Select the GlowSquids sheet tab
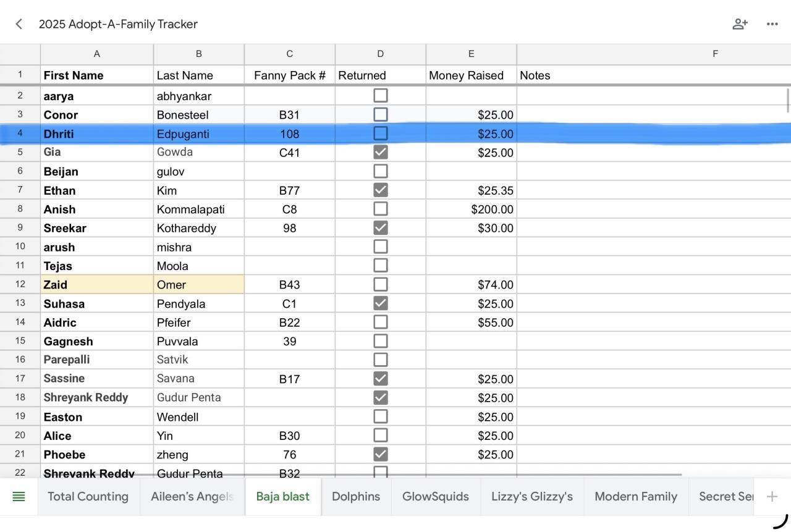This screenshot has width=791, height=532. point(436,496)
